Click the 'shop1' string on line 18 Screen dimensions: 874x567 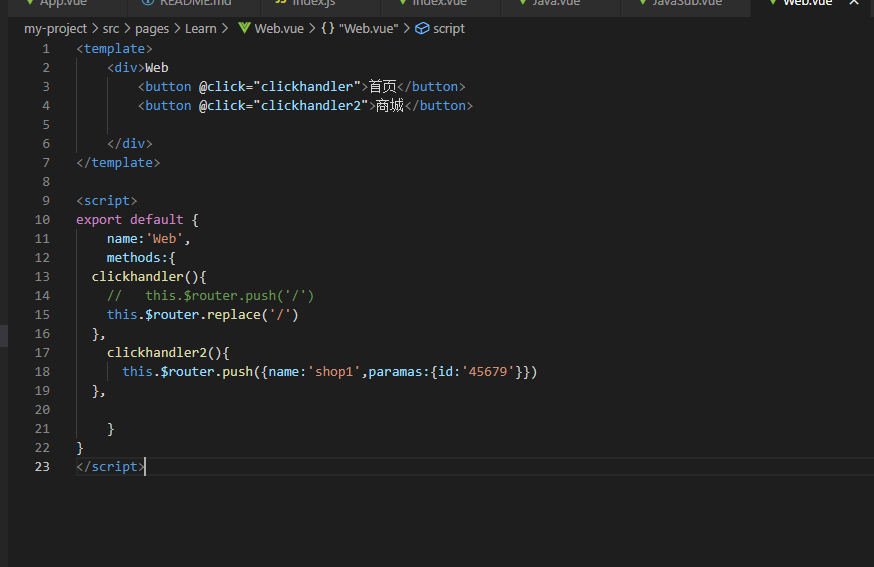334,372
